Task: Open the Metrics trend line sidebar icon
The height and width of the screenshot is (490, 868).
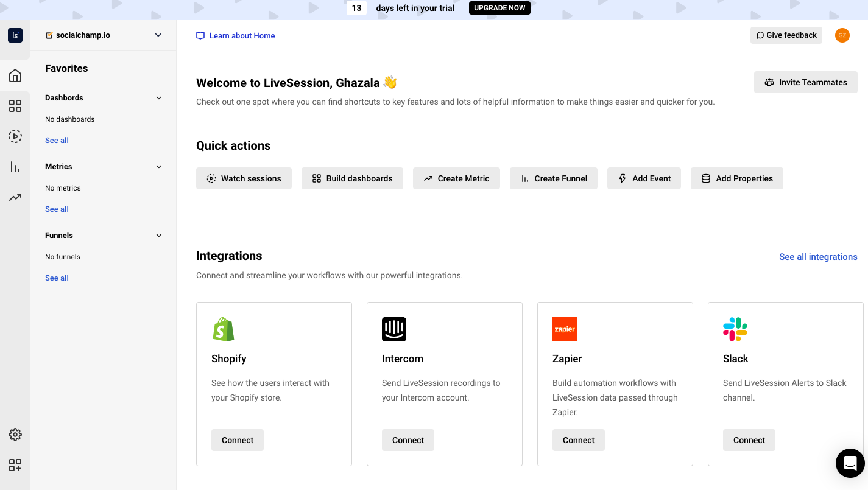Action: (x=15, y=197)
